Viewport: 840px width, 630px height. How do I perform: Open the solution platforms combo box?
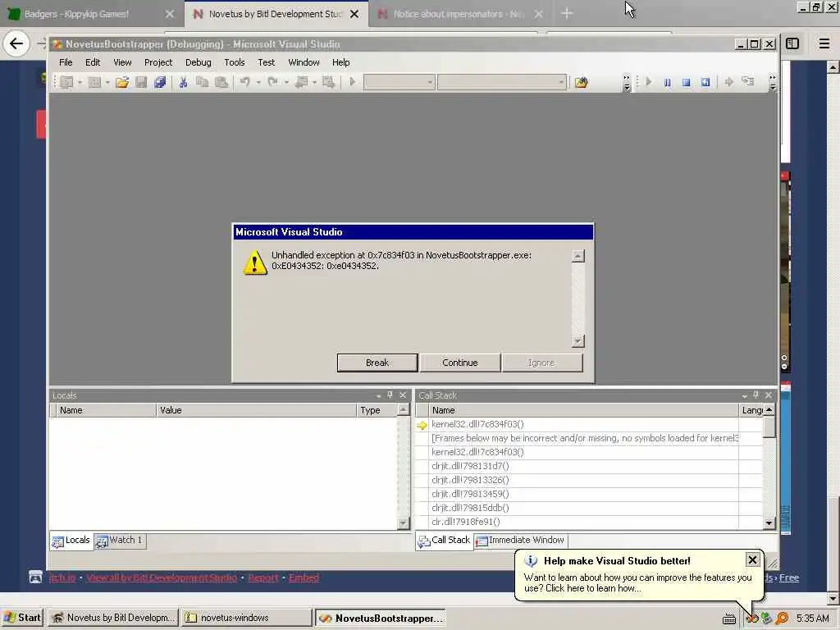501,82
